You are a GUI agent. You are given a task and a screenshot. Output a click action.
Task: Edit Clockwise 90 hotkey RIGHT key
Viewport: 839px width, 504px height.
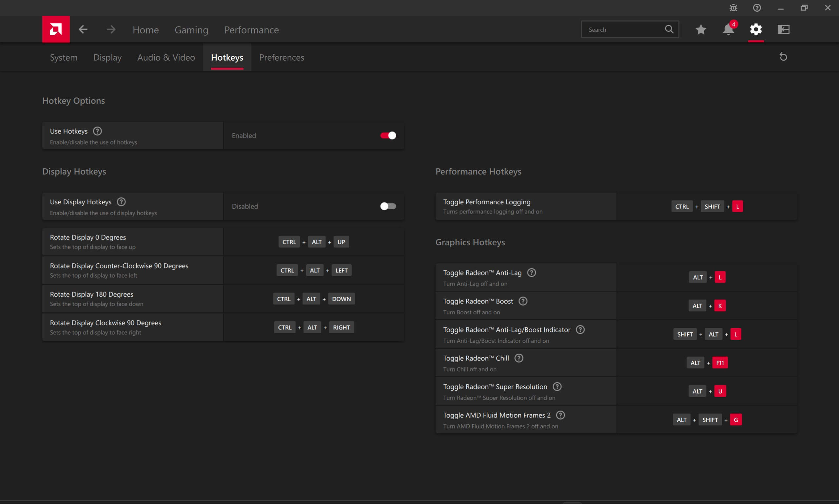click(x=341, y=327)
